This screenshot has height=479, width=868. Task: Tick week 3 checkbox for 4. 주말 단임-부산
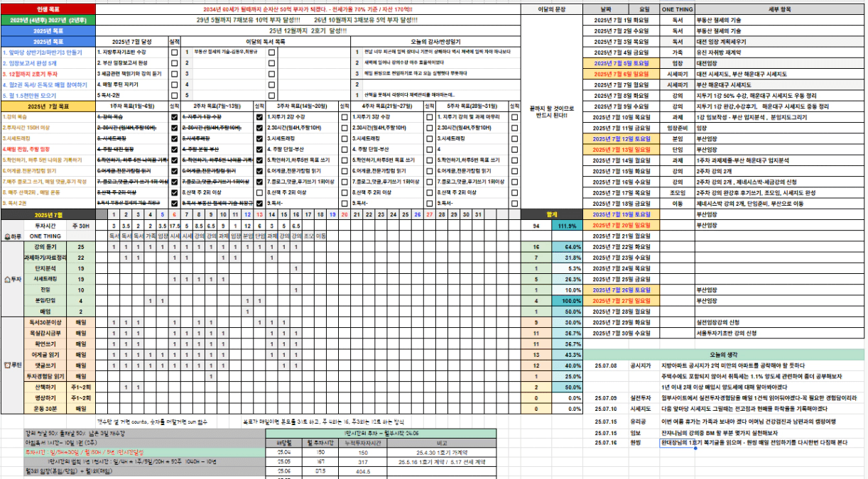pos(344,149)
